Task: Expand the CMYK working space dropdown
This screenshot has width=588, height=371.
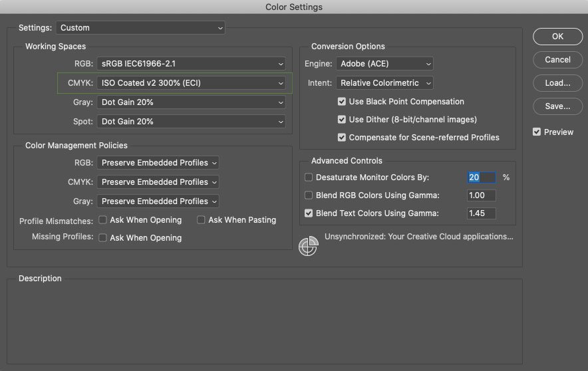Action: [191, 83]
